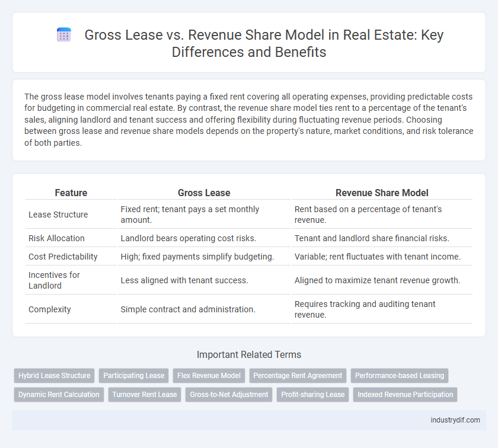Open the Dynamic Rent Calculation tag
The width and height of the screenshot is (498, 448).
[x=59, y=395]
